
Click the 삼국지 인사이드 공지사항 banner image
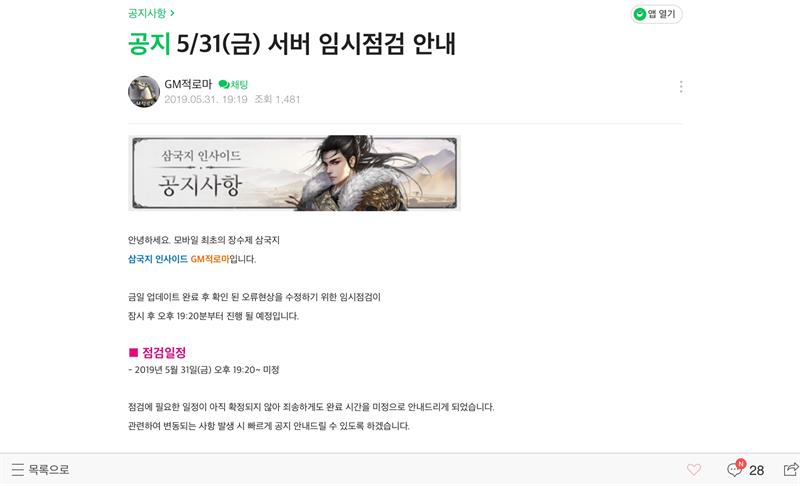pyautogui.click(x=294, y=173)
